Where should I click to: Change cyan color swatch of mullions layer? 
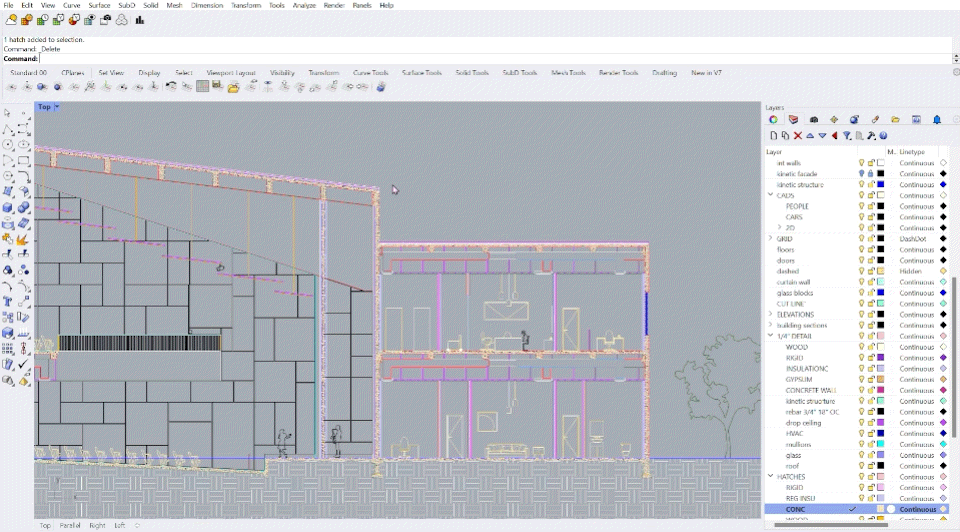click(x=880, y=444)
